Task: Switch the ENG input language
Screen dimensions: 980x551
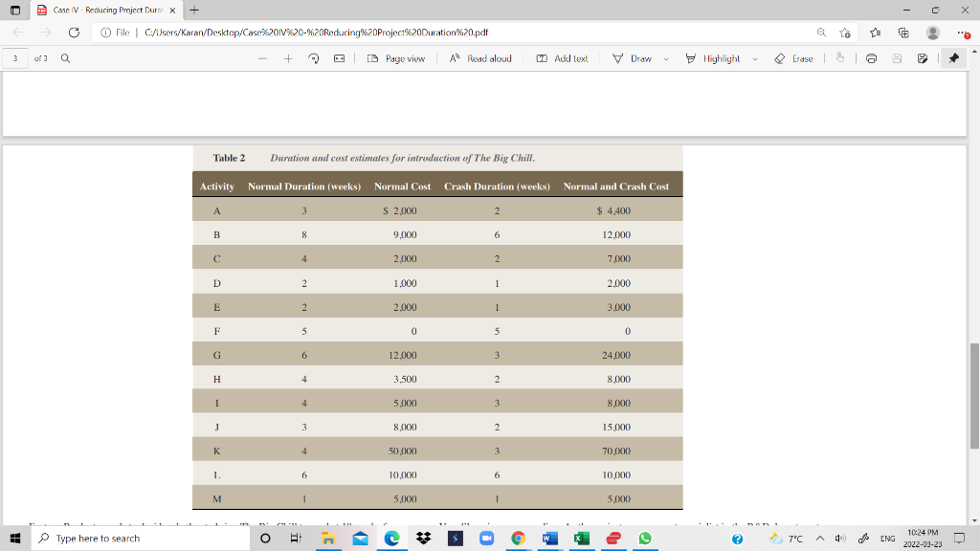Action: pyautogui.click(x=887, y=539)
